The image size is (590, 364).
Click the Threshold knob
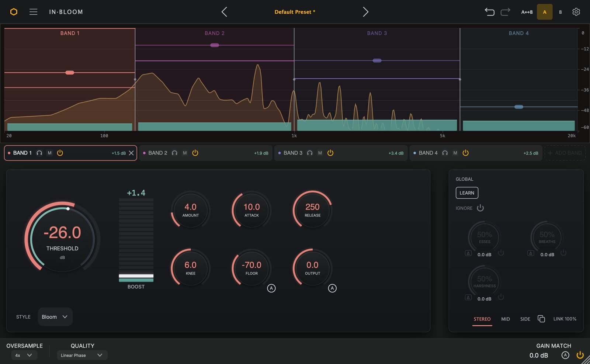[62, 238]
